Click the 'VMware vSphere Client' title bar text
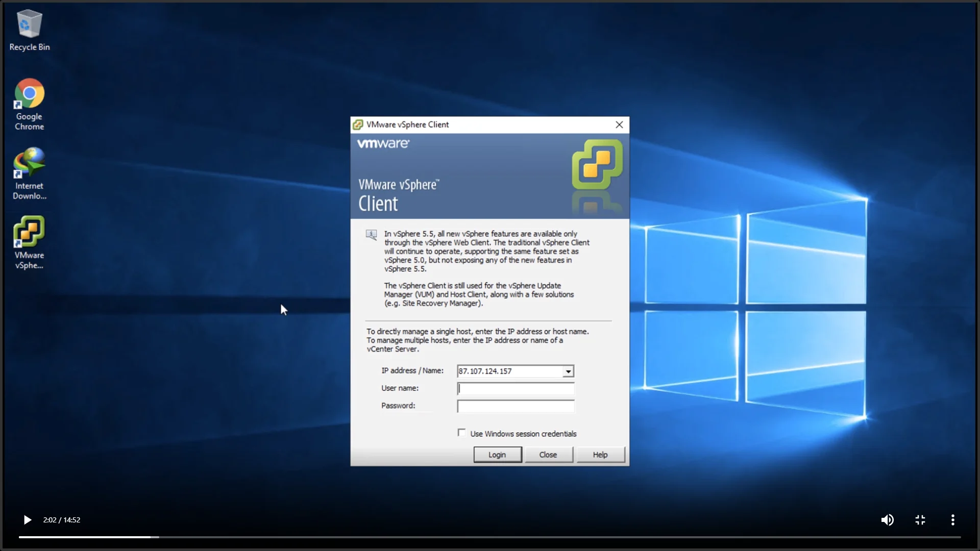 click(x=408, y=124)
